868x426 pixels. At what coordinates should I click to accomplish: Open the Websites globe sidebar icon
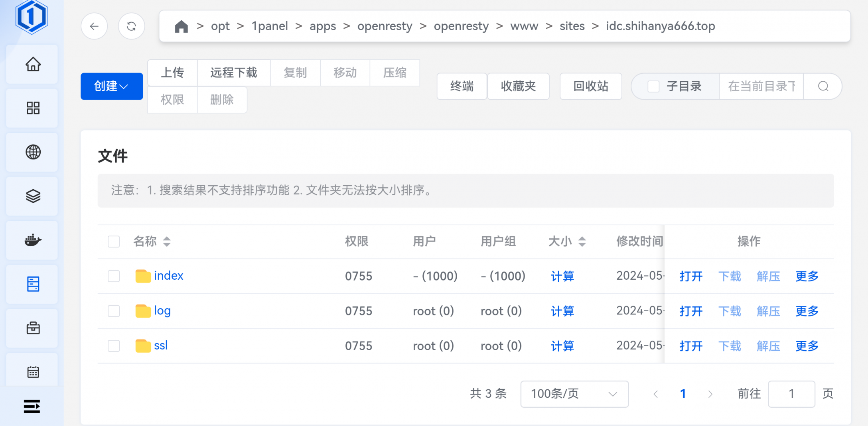[x=33, y=152]
